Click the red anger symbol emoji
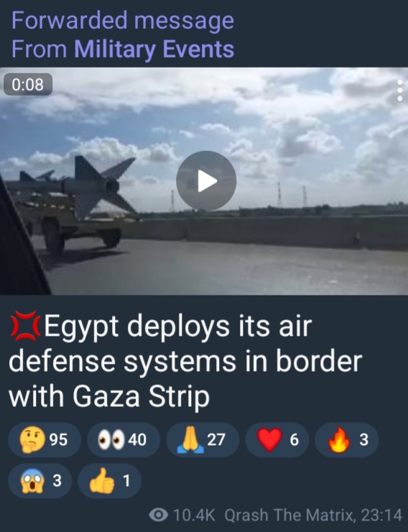Screen dimensions: 408x532 coord(25,326)
